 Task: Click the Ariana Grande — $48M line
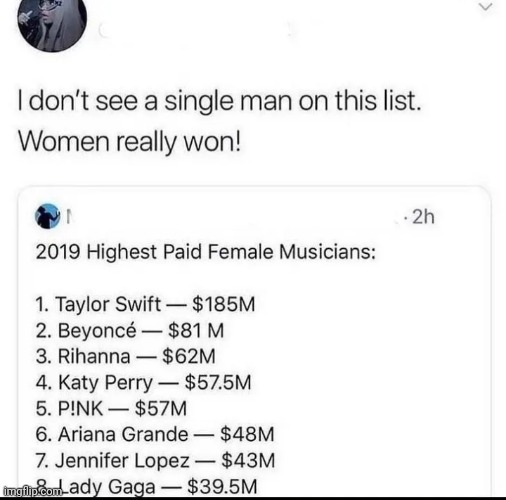pos(155,434)
